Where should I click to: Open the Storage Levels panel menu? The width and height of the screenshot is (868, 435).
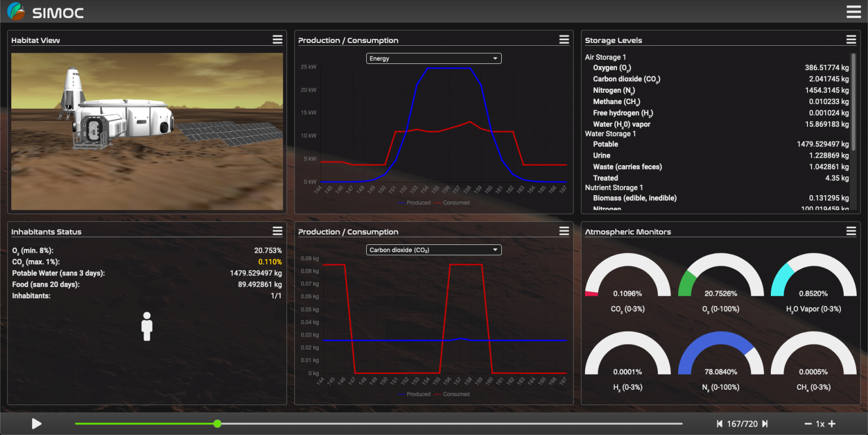coord(851,40)
